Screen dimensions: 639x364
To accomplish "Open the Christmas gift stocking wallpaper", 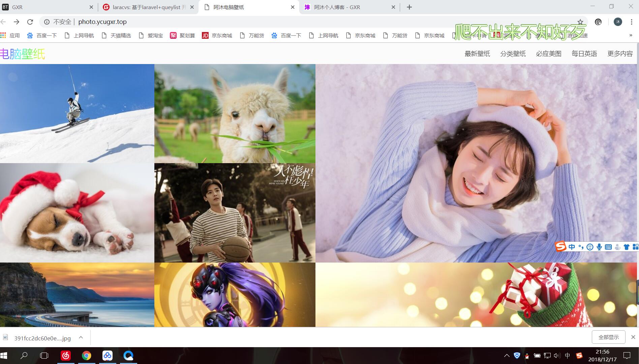I will [476, 295].
